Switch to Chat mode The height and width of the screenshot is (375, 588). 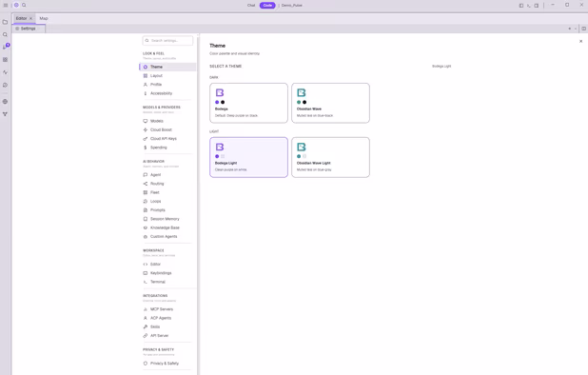point(251,6)
